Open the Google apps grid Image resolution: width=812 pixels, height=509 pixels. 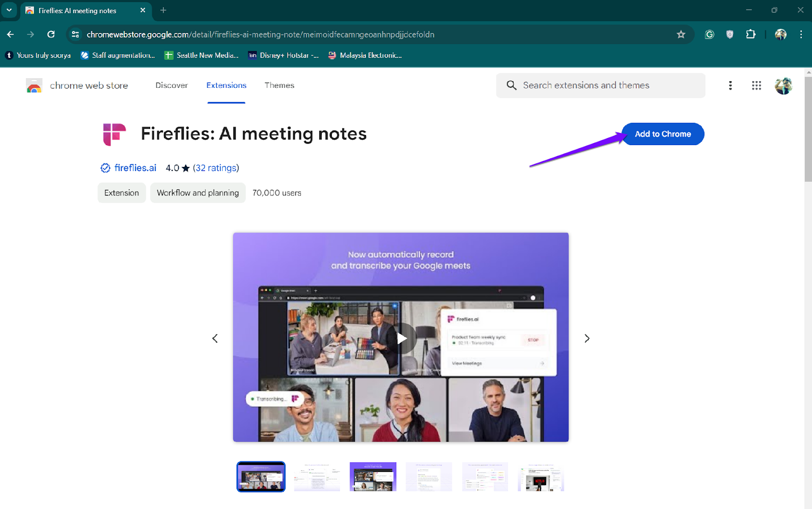[756, 85]
